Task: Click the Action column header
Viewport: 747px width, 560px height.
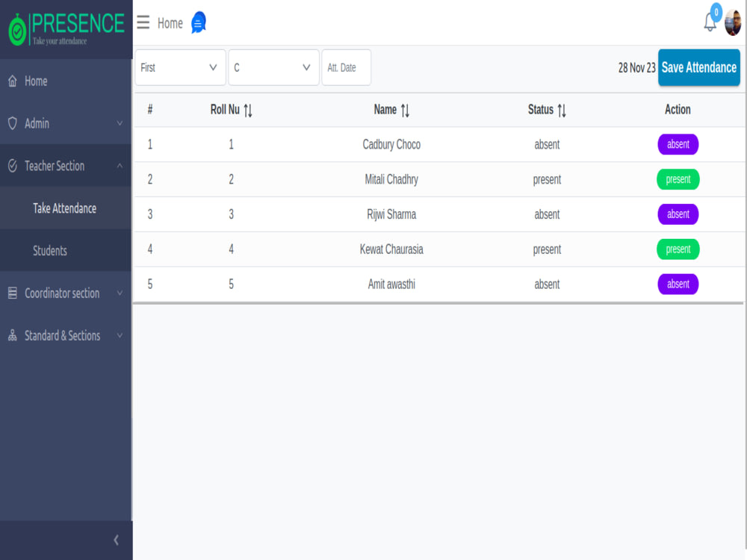Action: point(678,110)
